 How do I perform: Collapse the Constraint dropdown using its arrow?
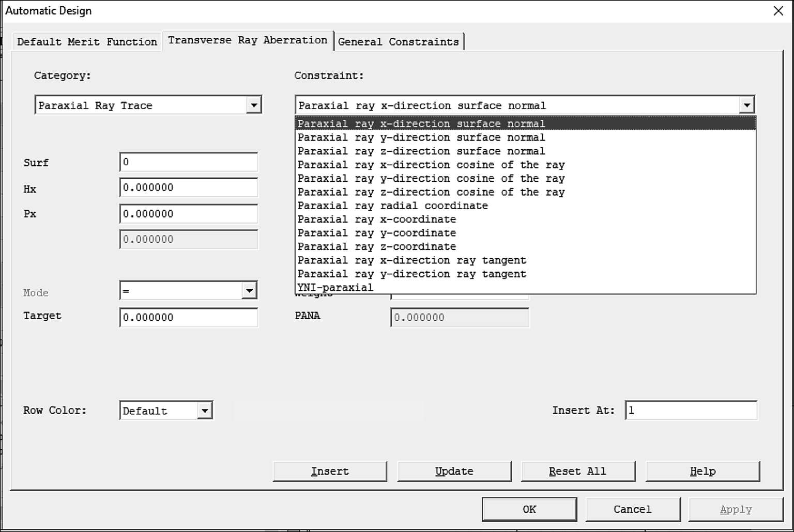(x=746, y=105)
